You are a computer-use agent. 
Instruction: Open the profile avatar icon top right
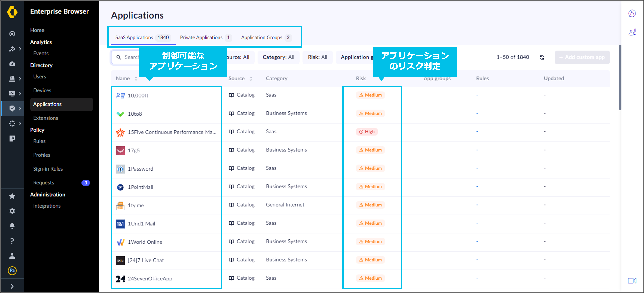632,13
